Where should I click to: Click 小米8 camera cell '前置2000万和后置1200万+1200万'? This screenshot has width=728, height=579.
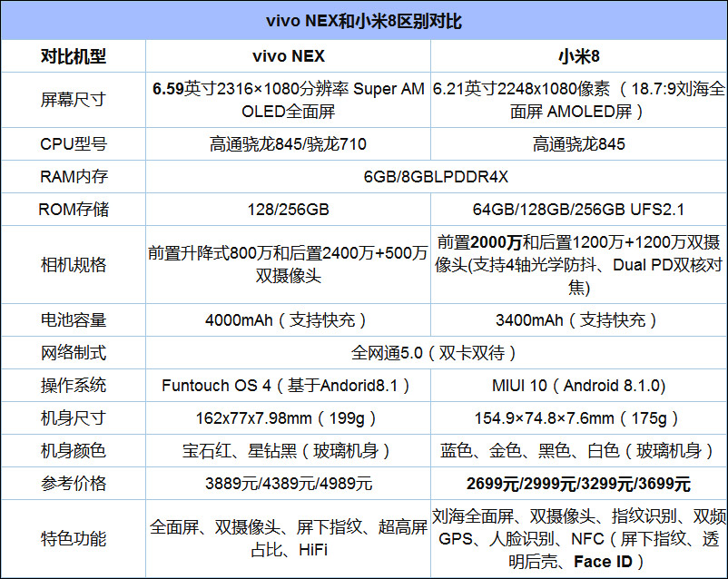tap(578, 265)
